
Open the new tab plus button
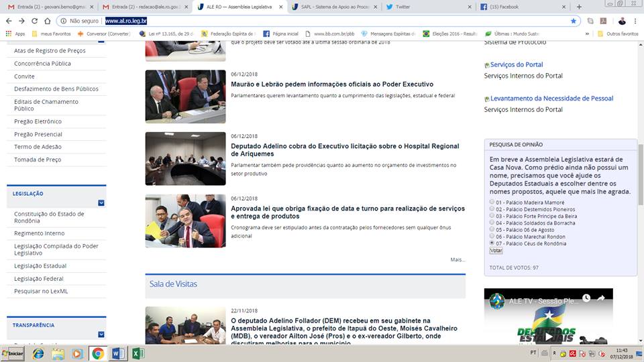[x=579, y=7]
